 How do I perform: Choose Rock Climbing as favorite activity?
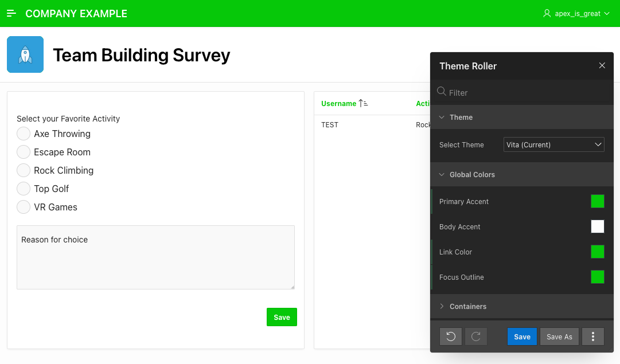coord(24,170)
